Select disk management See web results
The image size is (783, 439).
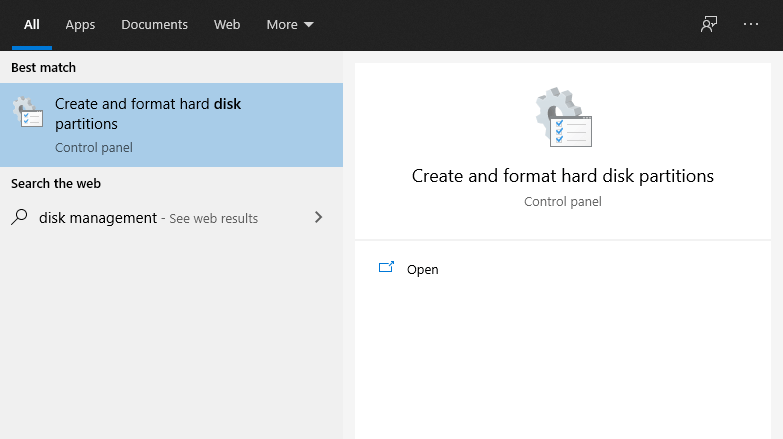[x=171, y=218]
